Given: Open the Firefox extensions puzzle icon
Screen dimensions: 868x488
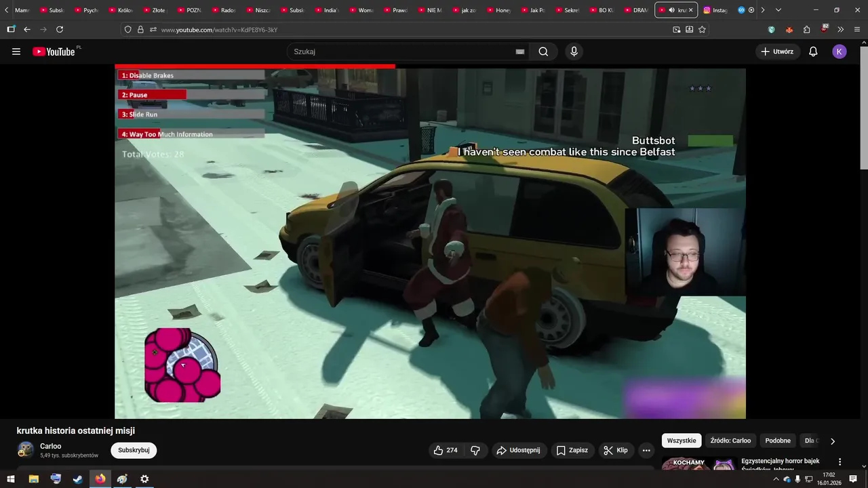Looking at the screenshot, I should point(806,30).
